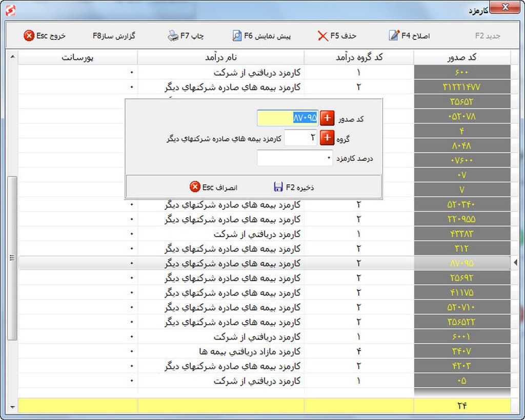Click the New (جدید F2) toolbar item
The width and height of the screenshot is (525, 420).
pyautogui.click(x=488, y=36)
